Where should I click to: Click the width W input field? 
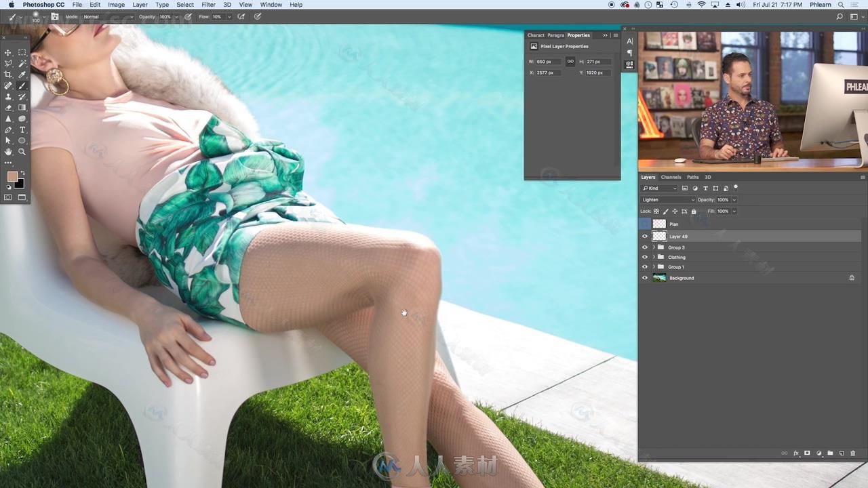point(548,62)
